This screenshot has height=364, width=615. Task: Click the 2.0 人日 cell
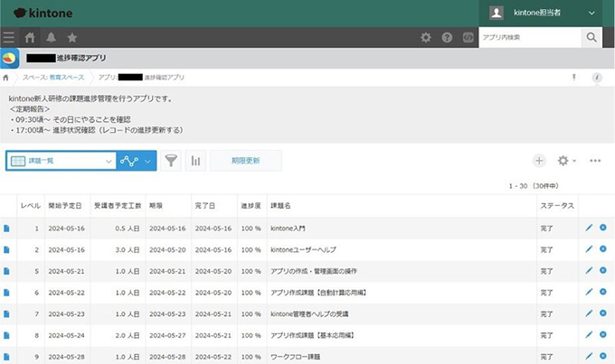tap(118, 335)
